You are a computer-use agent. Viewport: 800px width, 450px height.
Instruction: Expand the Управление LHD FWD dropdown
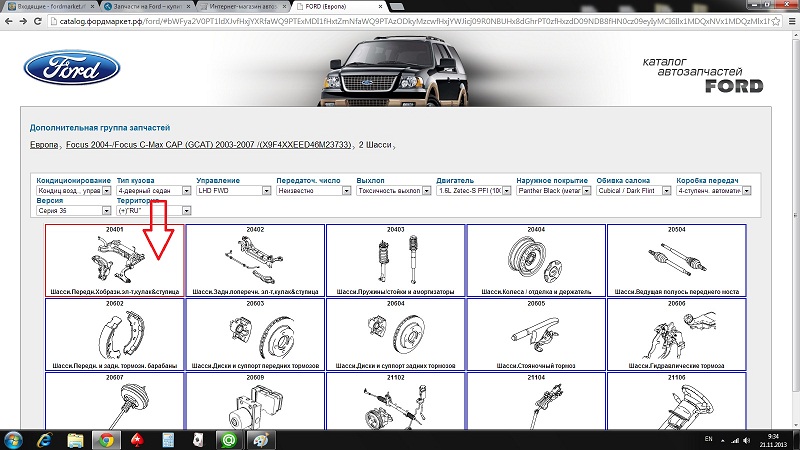pyautogui.click(x=234, y=190)
